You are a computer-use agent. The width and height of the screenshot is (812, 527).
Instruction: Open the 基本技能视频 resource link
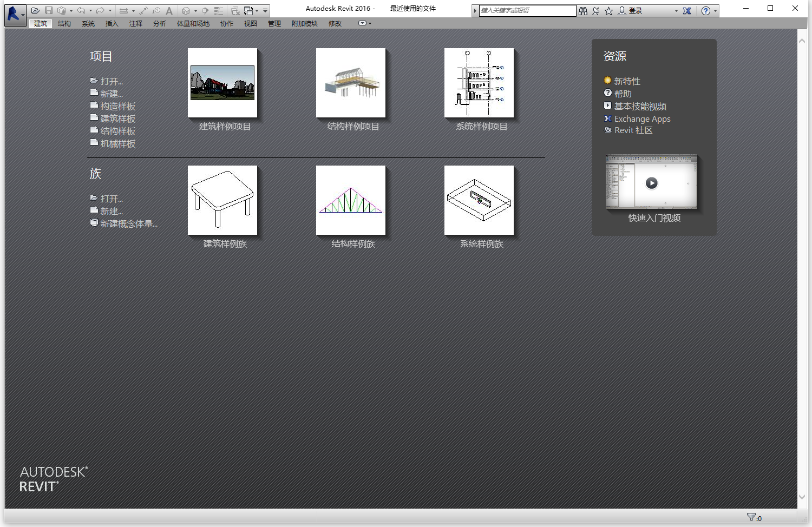(640, 106)
